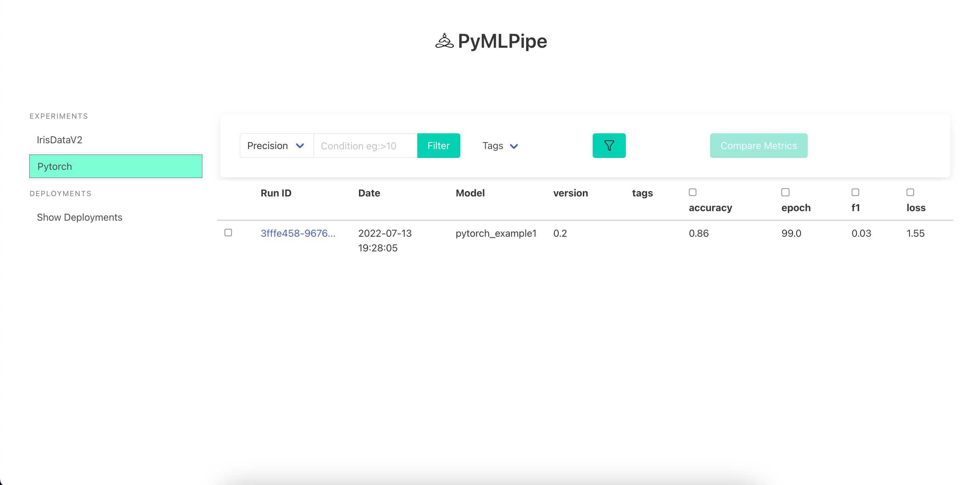Open run 3fffe458-9676 link
Viewport: 980px width, 485px height.
298,233
